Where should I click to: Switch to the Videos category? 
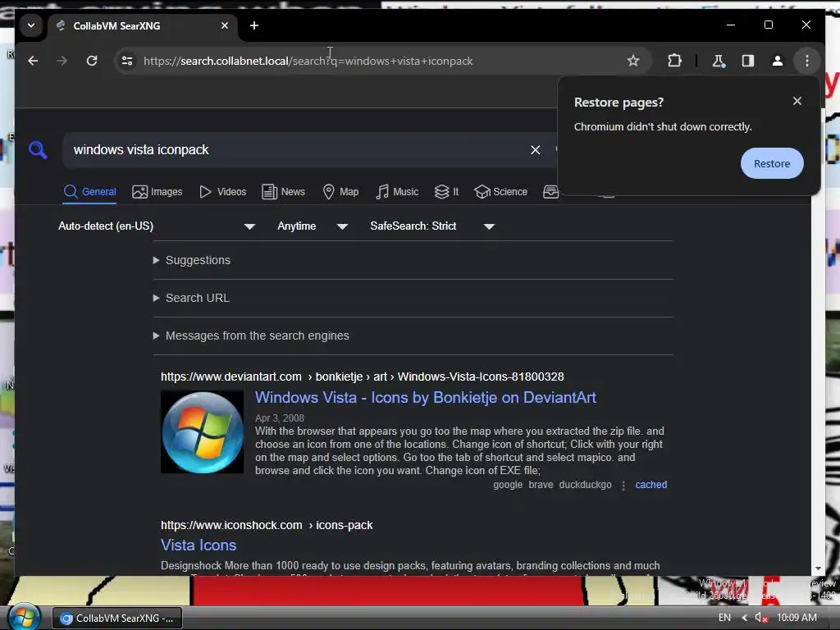(x=222, y=192)
